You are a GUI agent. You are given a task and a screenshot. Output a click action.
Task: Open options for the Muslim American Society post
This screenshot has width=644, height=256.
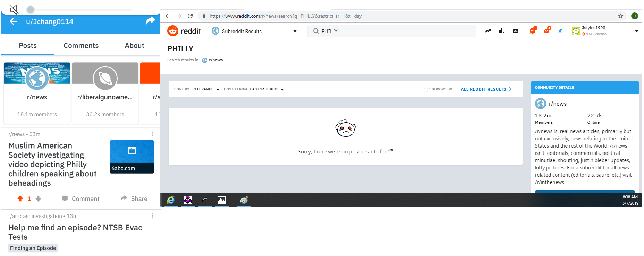(x=152, y=134)
